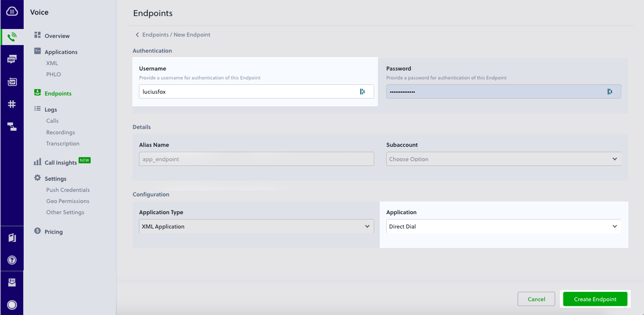Open the SIP trunking icon in sidebar
The height and width of the screenshot is (315, 644).
tap(12, 82)
